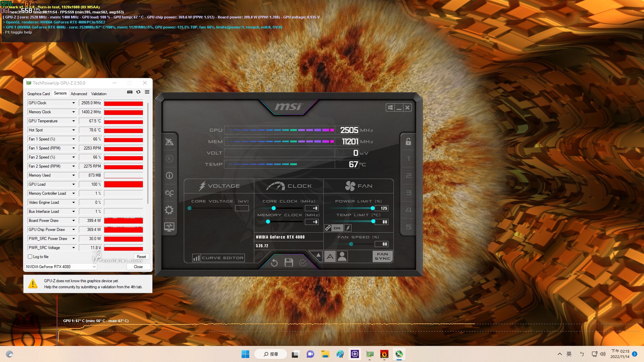This screenshot has height=362, width=644.
Task: Open the Afterburner hardware monitor icon
Action: coord(169,227)
